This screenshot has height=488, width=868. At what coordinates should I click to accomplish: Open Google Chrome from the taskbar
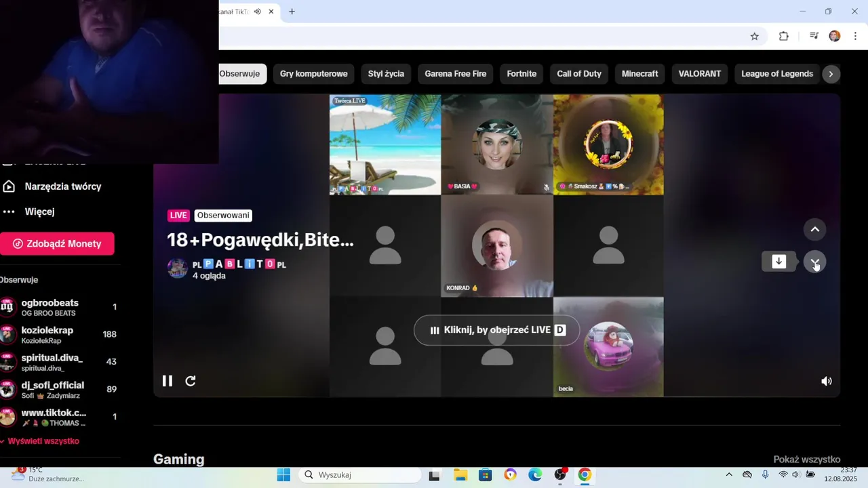pos(585,475)
